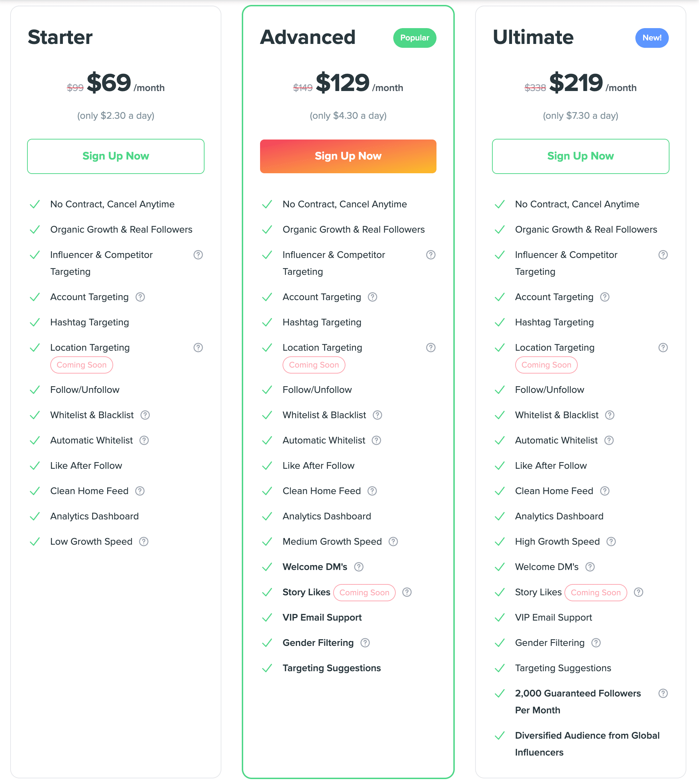Expand the Coming Soon badge under Location Targeting on Starter

click(81, 365)
